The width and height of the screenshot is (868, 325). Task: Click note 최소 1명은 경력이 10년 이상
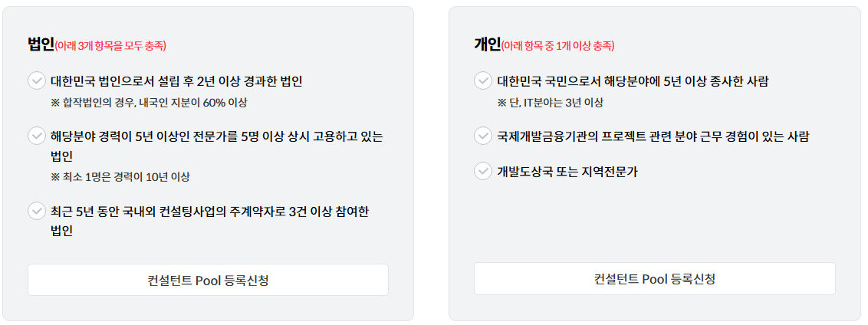120,177
